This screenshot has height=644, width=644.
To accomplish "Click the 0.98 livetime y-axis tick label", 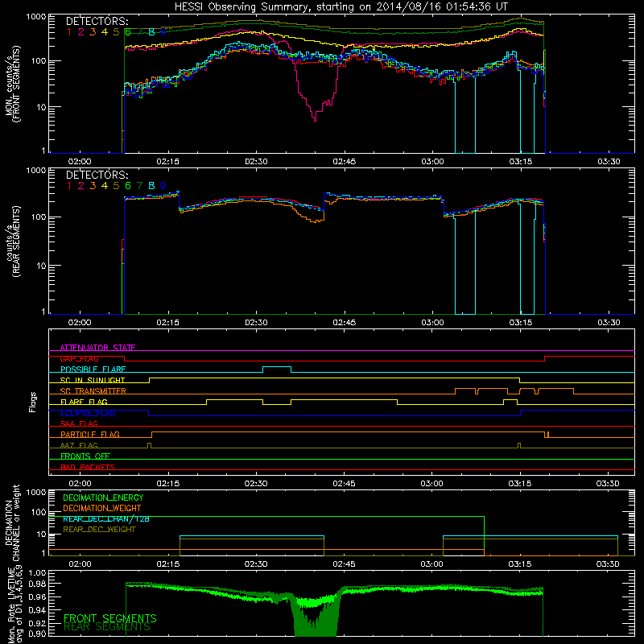I will pyautogui.click(x=37, y=584).
